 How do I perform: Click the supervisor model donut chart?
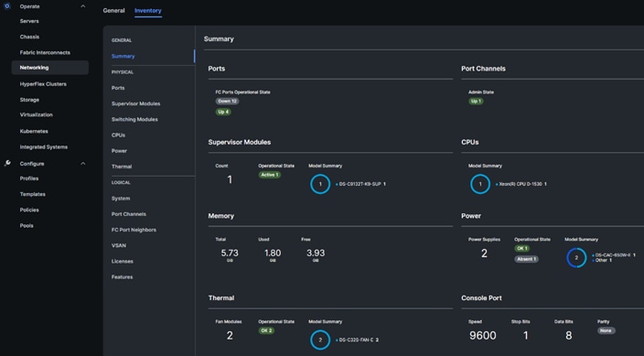pos(320,184)
